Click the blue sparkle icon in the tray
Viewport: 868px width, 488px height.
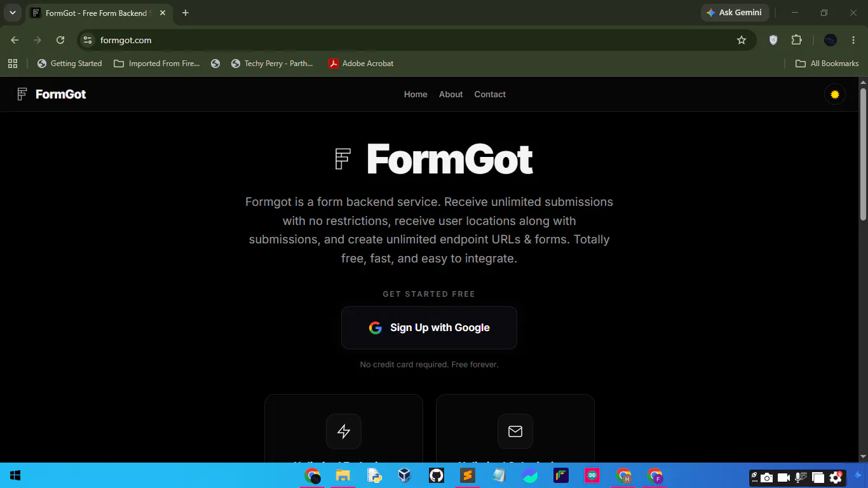858,475
